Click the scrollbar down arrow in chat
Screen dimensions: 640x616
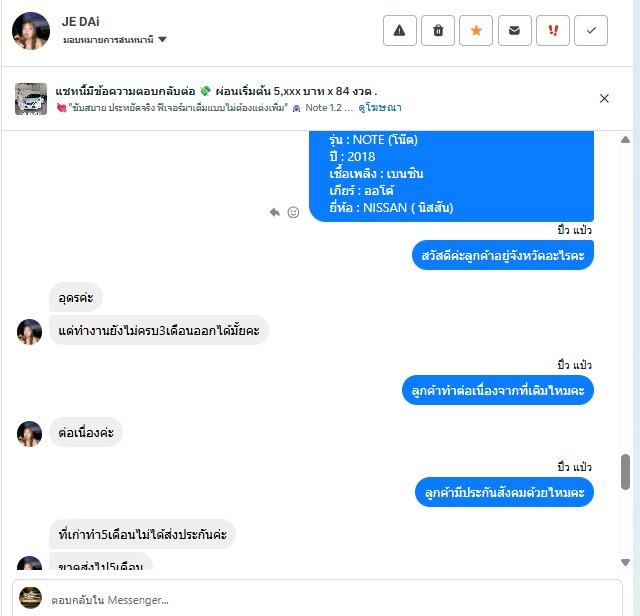(625, 562)
